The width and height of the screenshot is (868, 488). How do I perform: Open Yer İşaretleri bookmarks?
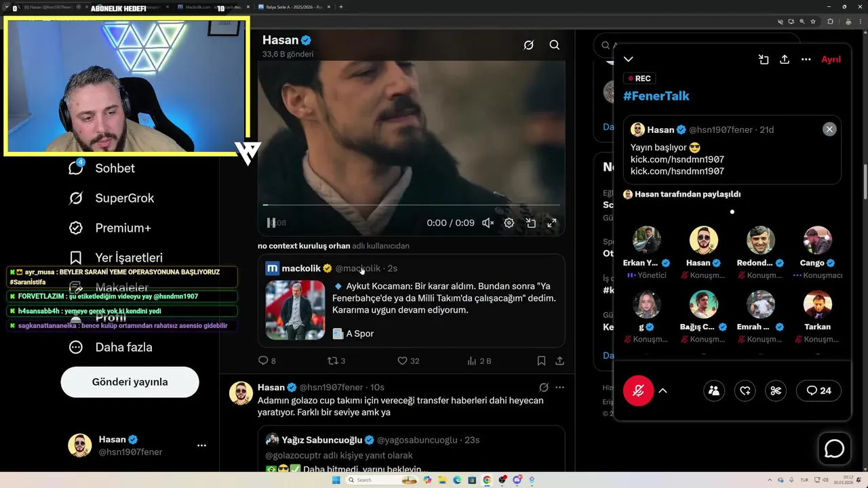[115, 258]
